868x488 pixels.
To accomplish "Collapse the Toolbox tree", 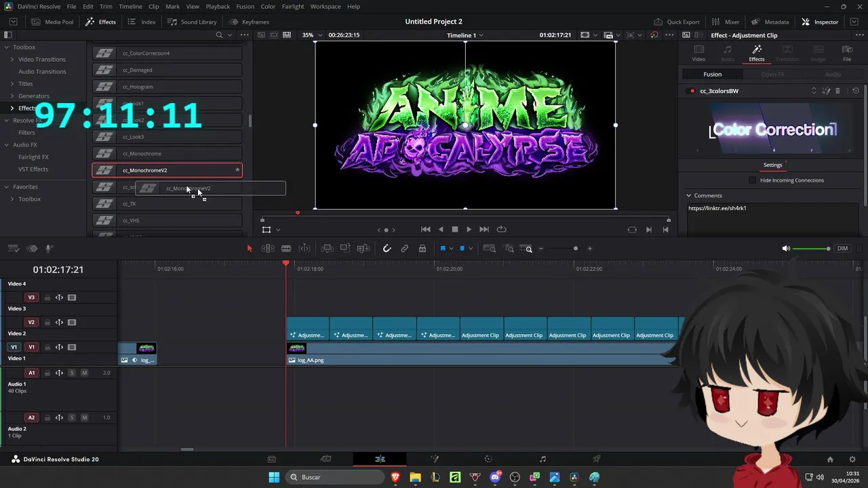I will coord(6,47).
